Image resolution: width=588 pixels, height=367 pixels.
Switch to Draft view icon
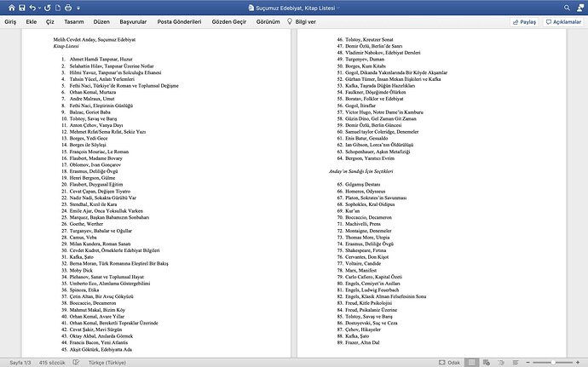click(x=516, y=363)
